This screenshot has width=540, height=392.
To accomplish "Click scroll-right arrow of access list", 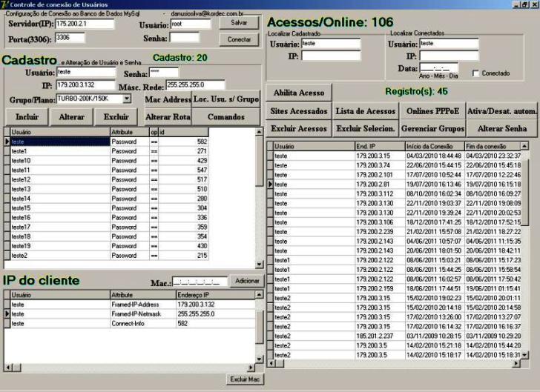I will (x=516, y=363).
